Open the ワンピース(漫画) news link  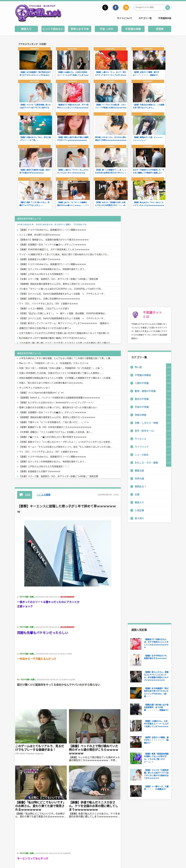pyautogui.click(x=64, y=254)
